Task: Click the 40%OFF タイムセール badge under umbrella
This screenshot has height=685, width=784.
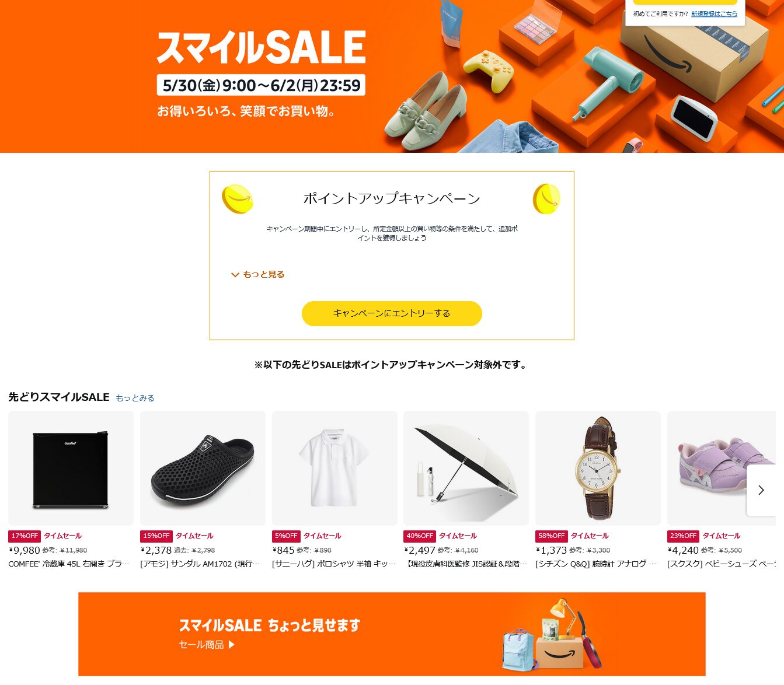Action: [440, 536]
